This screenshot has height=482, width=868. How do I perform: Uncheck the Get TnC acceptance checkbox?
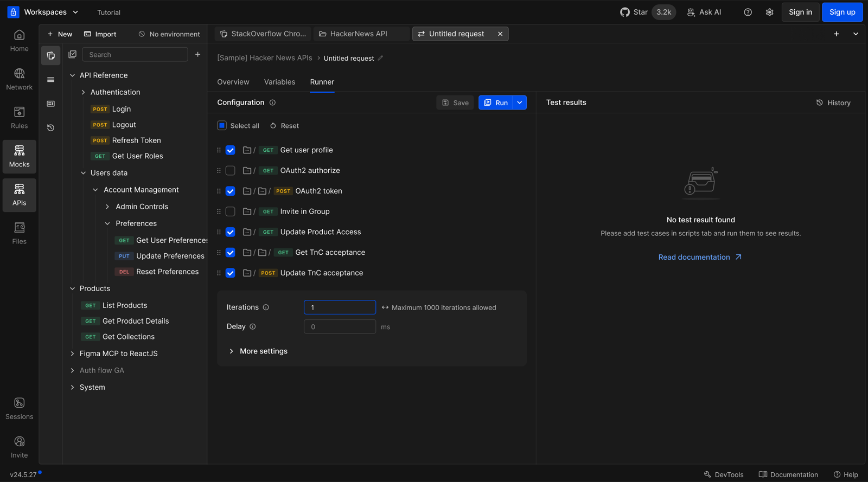pyautogui.click(x=231, y=253)
